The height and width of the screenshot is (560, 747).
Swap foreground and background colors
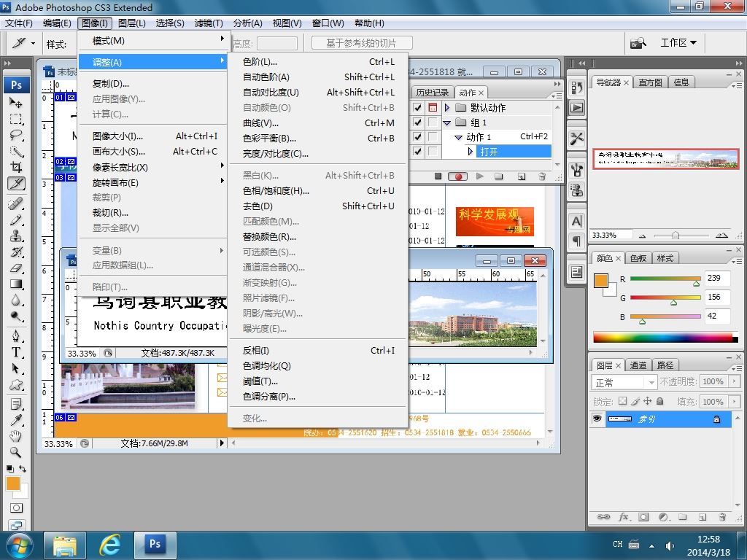tap(23, 469)
